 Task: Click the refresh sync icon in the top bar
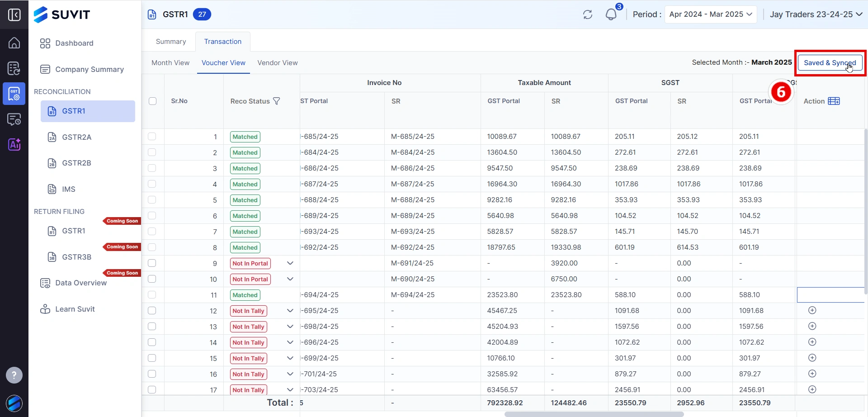pyautogui.click(x=588, y=14)
